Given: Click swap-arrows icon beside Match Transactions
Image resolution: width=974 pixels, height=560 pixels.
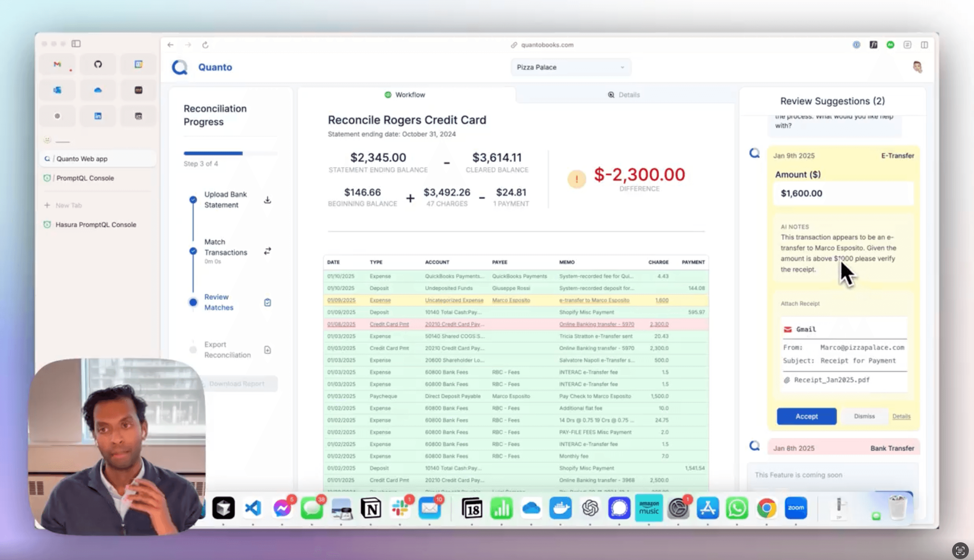Looking at the screenshot, I should 267,251.
